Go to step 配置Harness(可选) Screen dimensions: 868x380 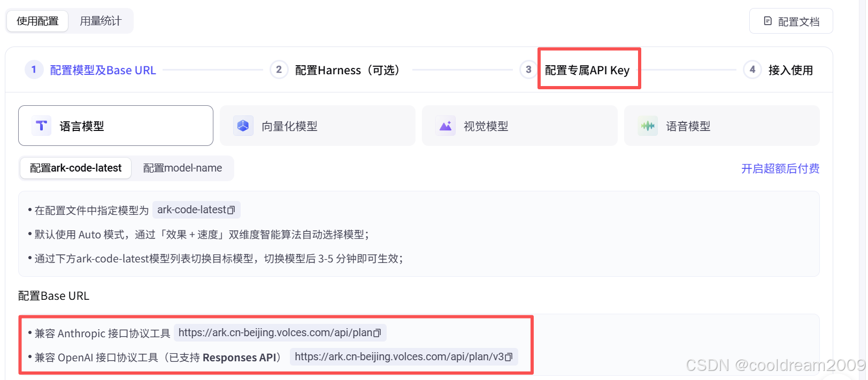349,70
